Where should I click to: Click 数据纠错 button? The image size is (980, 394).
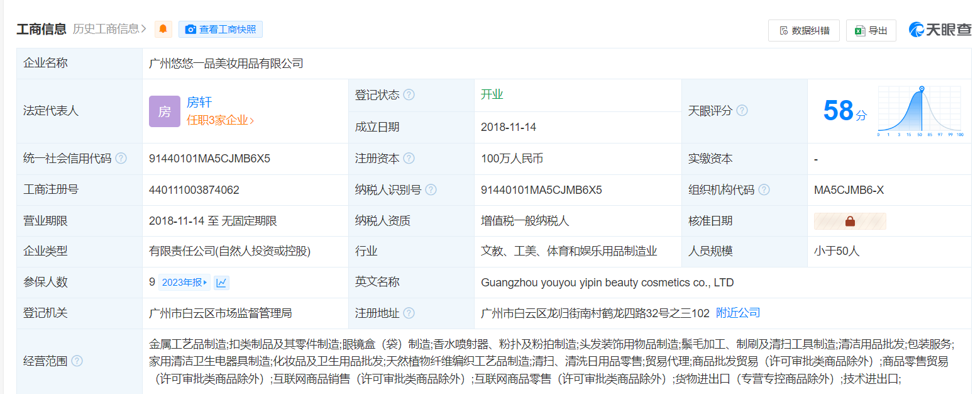point(804,30)
